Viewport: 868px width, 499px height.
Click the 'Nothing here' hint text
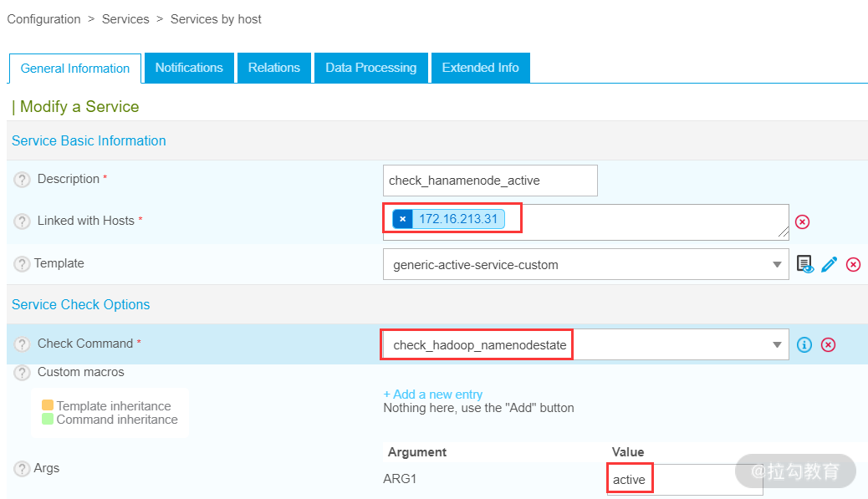coord(479,408)
